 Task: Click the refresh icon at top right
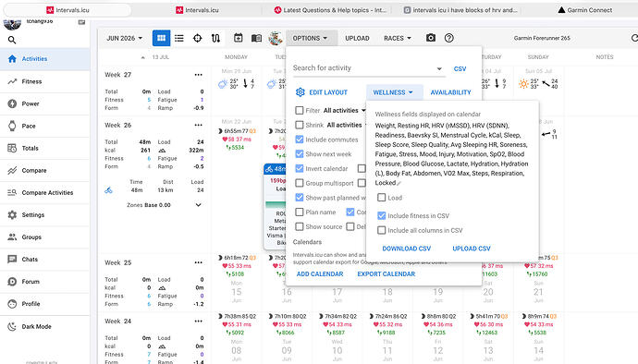[x=634, y=38]
